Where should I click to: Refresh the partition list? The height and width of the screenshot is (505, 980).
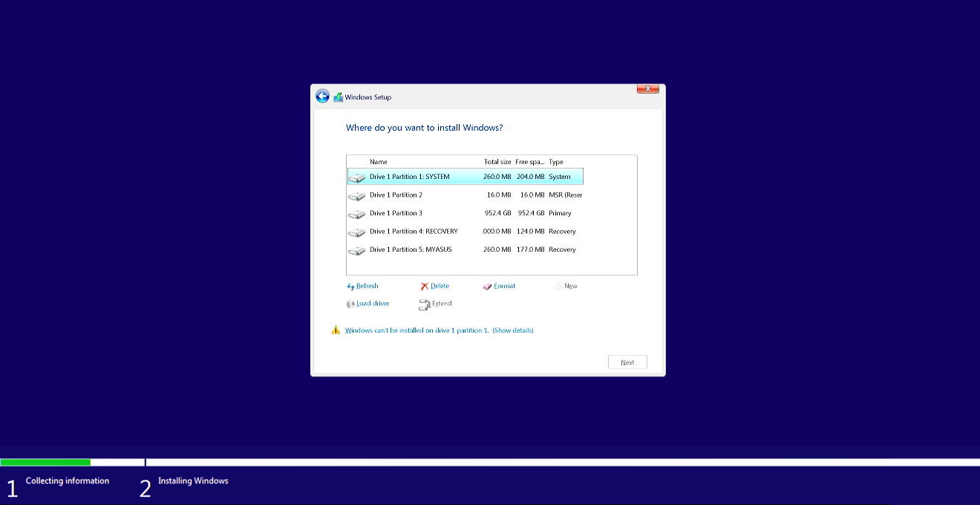pos(367,286)
